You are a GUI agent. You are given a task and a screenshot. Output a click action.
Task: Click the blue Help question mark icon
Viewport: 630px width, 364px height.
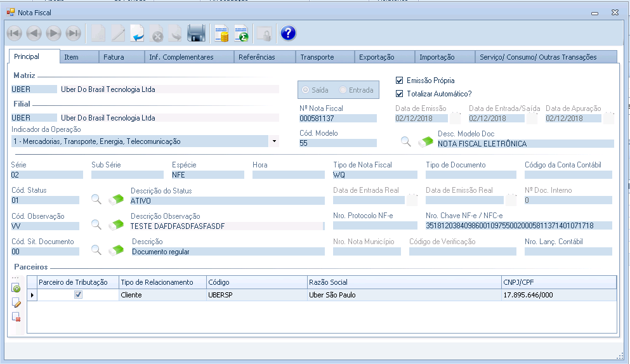288,34
